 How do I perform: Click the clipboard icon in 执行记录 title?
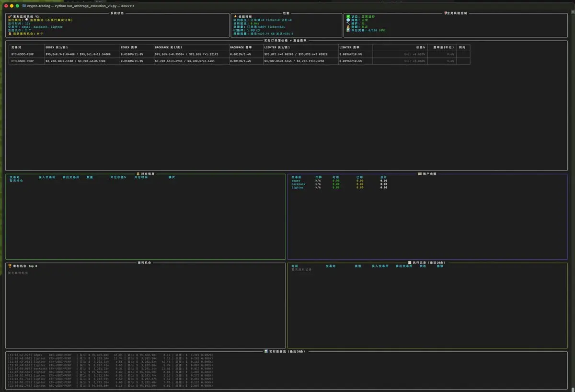click(x=410, y=262)
